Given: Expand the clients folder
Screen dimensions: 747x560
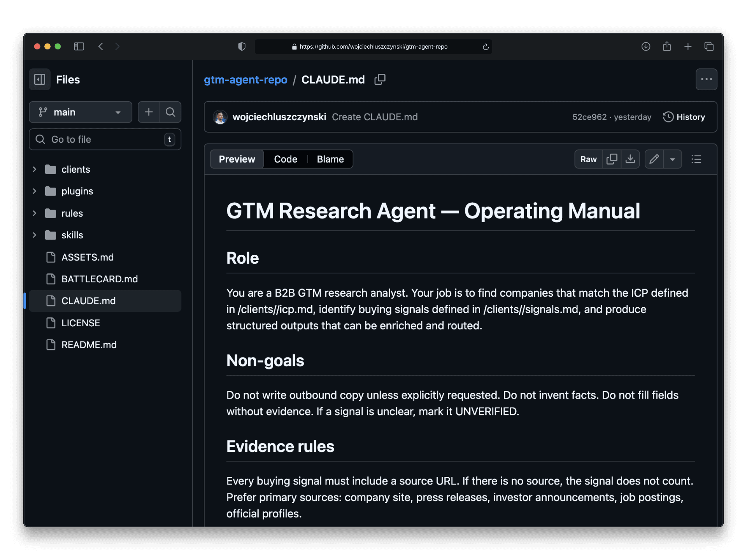Looking at the screenshot, I should [35, 169].
